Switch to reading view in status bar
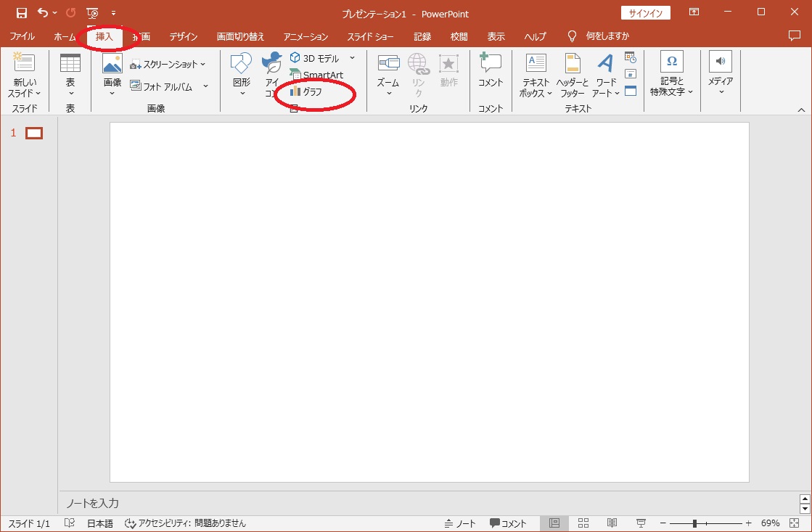Screen dimensions: 812x532 (612, 523)
